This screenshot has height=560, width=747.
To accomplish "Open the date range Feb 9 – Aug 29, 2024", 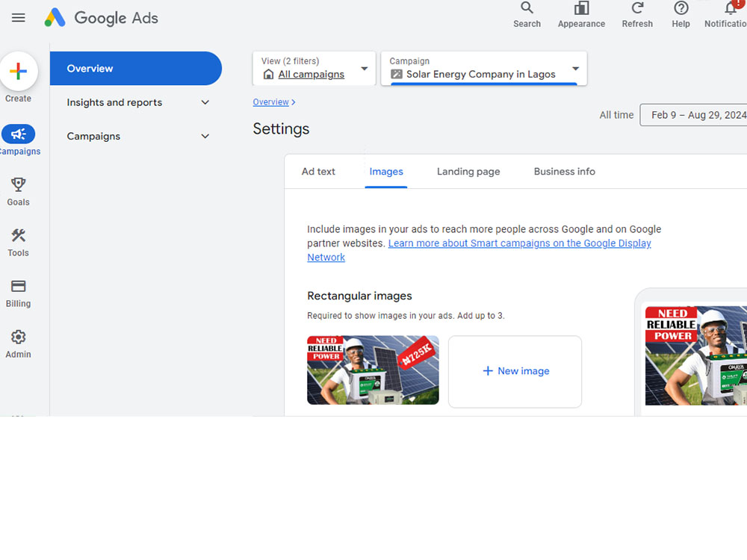I will (x=694, y=115).
